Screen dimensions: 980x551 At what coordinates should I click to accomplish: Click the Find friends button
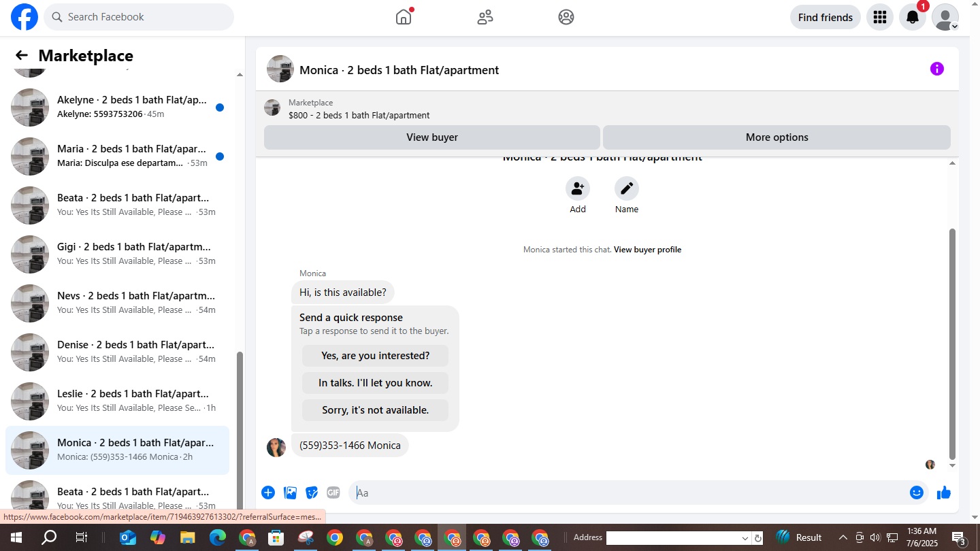pyautogui.click(x=826, y=17)
